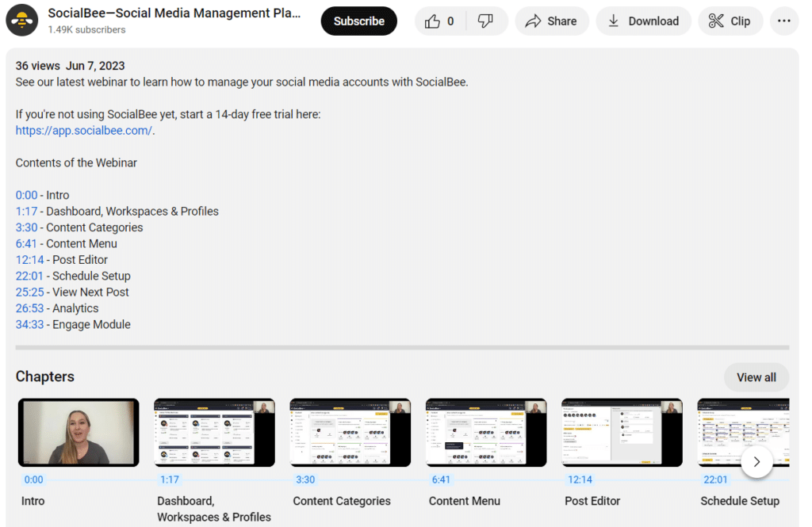Click the Subscribe button

click(x=359, y=21)
